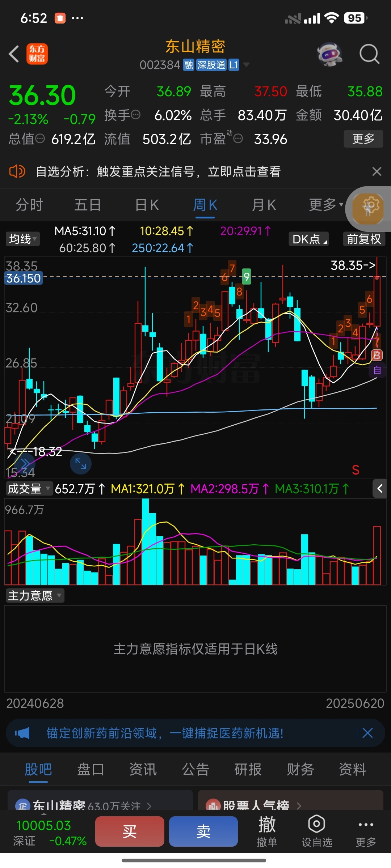The image size is (391, 868).
Task: Tap the fullscreen expand chart icon
Action: (80, 464)
